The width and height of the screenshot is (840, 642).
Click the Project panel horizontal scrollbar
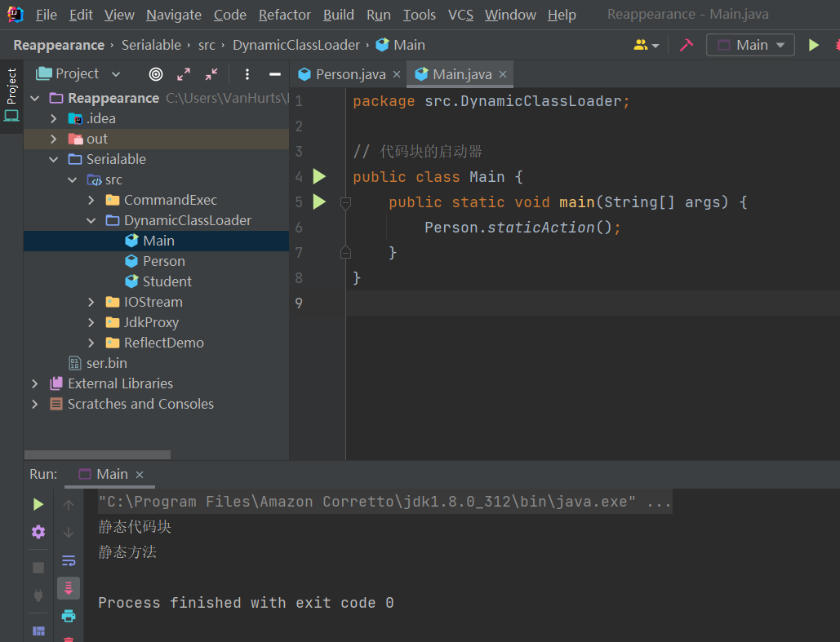(98, 454)
